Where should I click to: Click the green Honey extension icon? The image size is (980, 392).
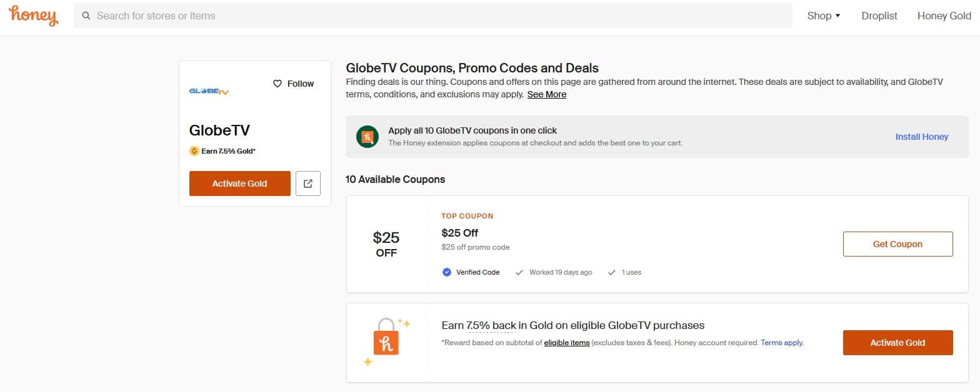pos(367,136)
